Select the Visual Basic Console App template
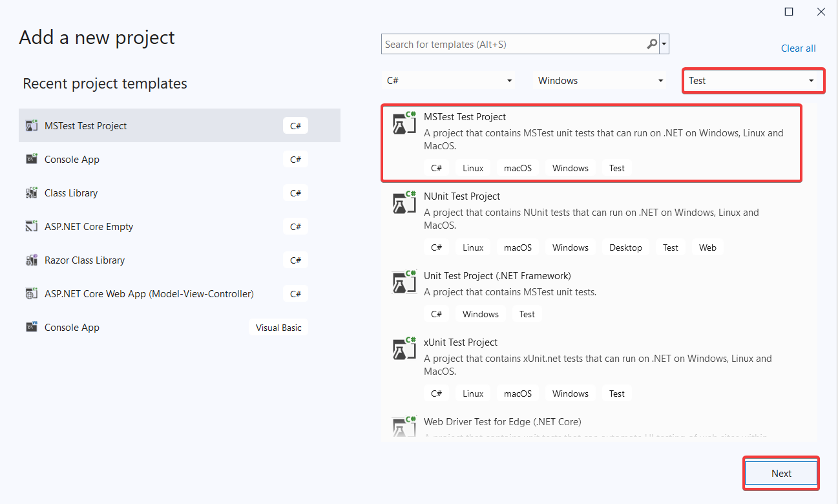The width and height of the screenshot is (838, 504). tap(180, 328)
